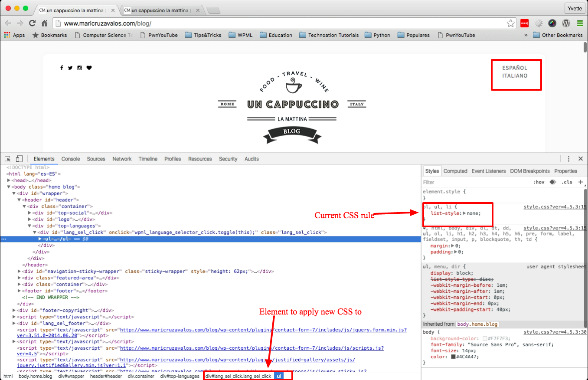588x380 pixels.
Task: Toggle the :hov element state button
Action: (539, 182)
